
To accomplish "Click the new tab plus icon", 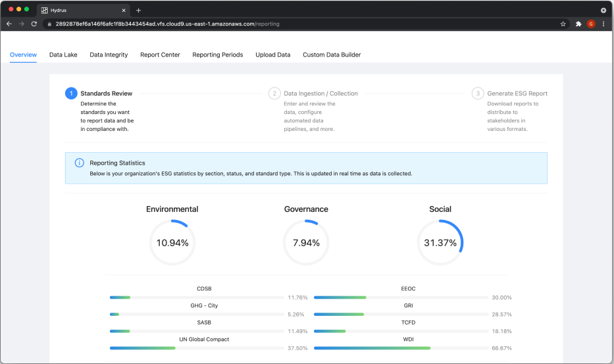I will [x=139, y=11].
